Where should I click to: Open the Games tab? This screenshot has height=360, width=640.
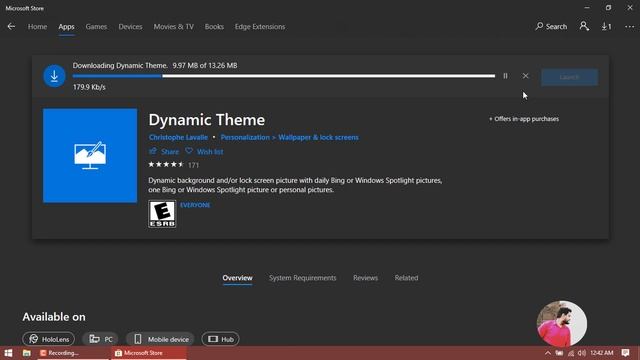[x=96, y=27]
